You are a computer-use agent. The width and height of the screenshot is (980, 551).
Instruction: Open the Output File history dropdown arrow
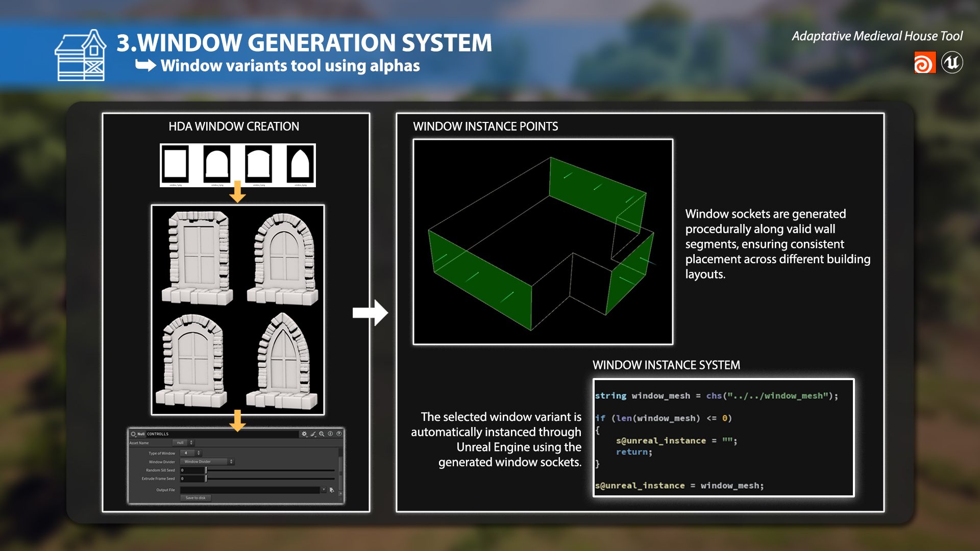324,489
